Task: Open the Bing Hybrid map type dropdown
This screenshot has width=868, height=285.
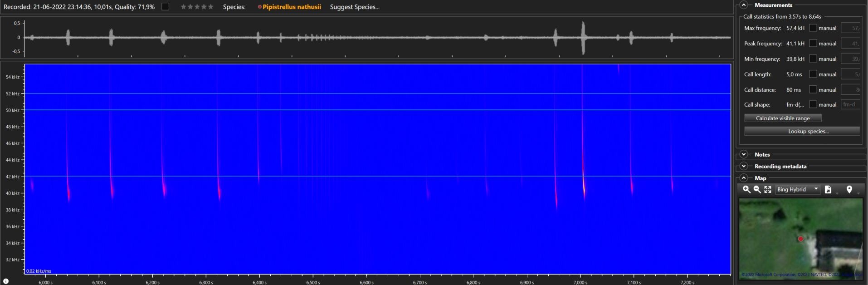Action: [797, 190]
